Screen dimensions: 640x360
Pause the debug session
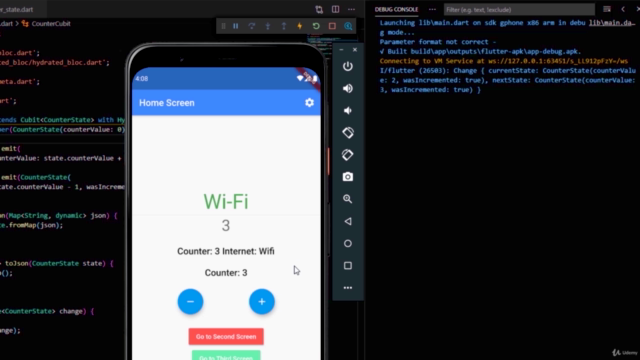236,26
